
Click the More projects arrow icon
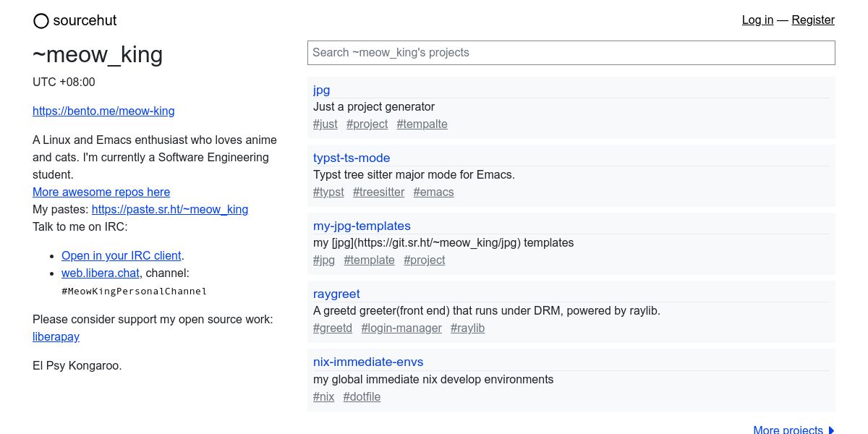(x=831, y=430)
